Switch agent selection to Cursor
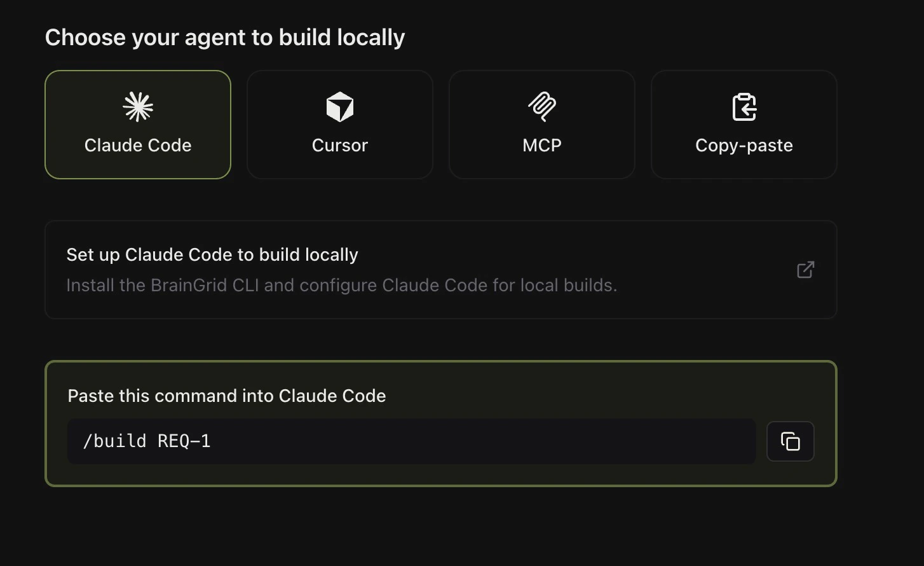The width and height of the screenshot is (924, 566). pyautogui.click(x=339, y=124)
